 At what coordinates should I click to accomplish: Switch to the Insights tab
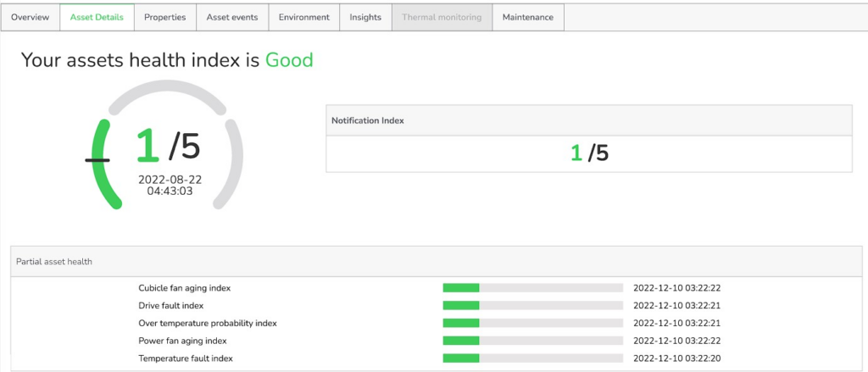click(365, 17)
